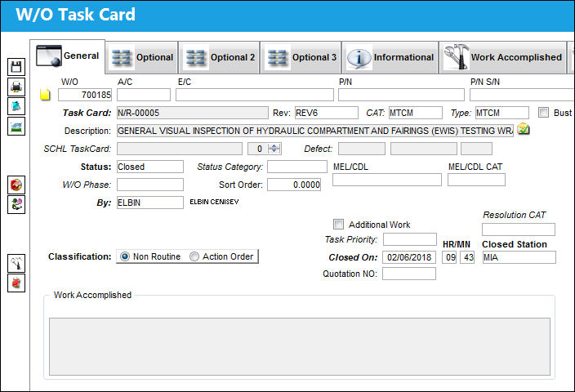The width and height of the screenshot is (575, 392).
Task: Open the Optional tab
Action: [142, 57]
